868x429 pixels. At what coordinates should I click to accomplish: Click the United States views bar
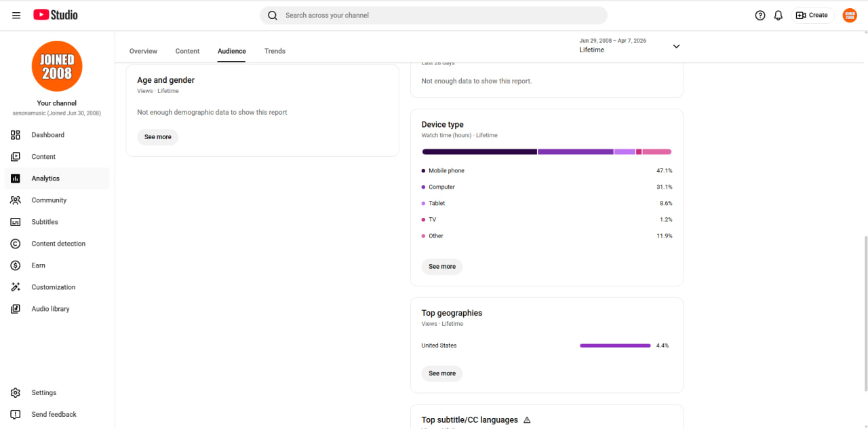615,346
